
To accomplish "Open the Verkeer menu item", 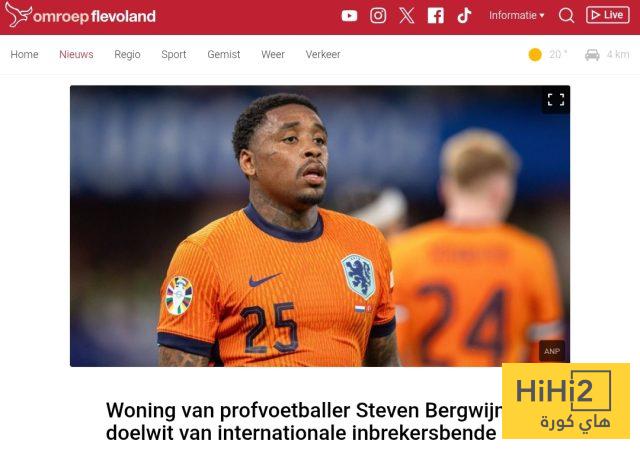I will (x=323, y=54).
